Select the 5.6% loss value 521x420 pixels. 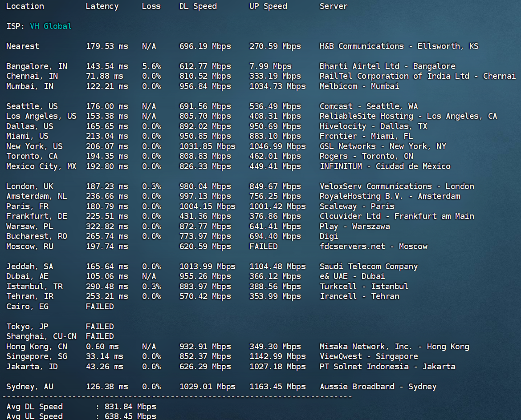(x=151, y=66)
